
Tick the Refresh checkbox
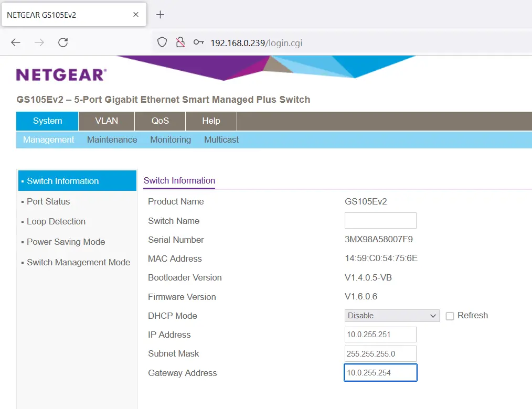(450, 316)
